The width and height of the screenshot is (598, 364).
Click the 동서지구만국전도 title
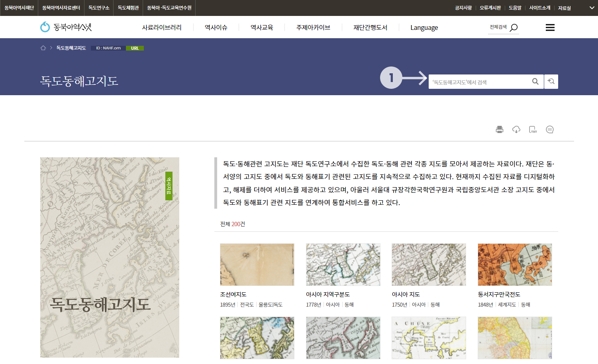(x=499, y=294)
